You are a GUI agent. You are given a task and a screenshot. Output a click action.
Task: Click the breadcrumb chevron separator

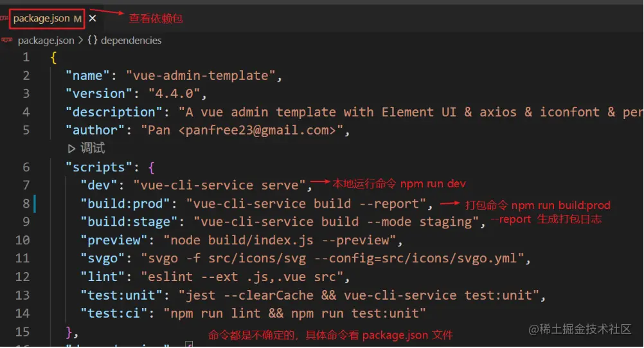(80, 41)
